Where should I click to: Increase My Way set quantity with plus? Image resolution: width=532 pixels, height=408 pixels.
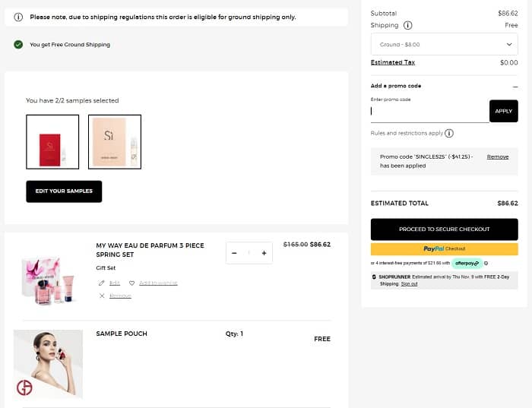(x=264, y=253)
